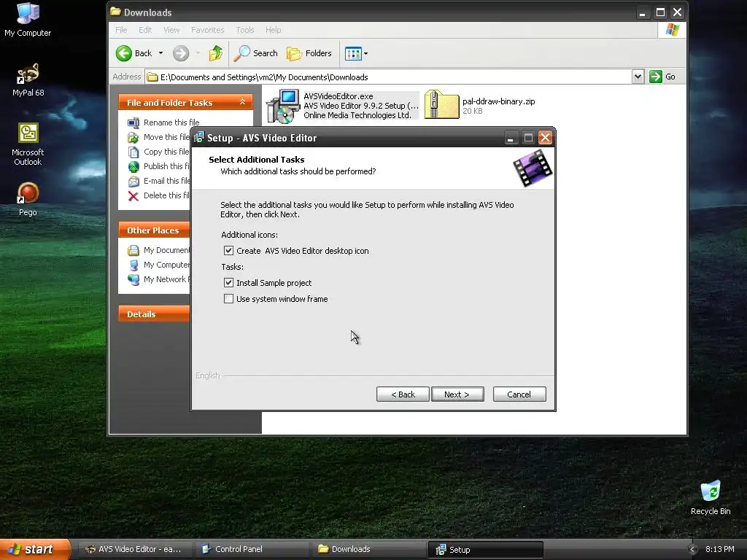Click the address bar path field
Image resolution: width=747 pixels, height=560 pixels.
point(388,77)
